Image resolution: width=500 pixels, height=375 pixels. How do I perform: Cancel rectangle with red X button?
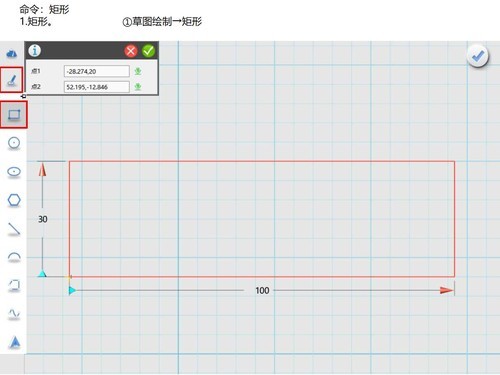(131, 51)
